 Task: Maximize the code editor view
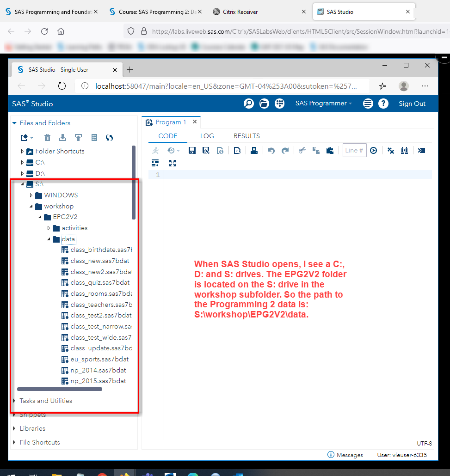tap(172, 163)
